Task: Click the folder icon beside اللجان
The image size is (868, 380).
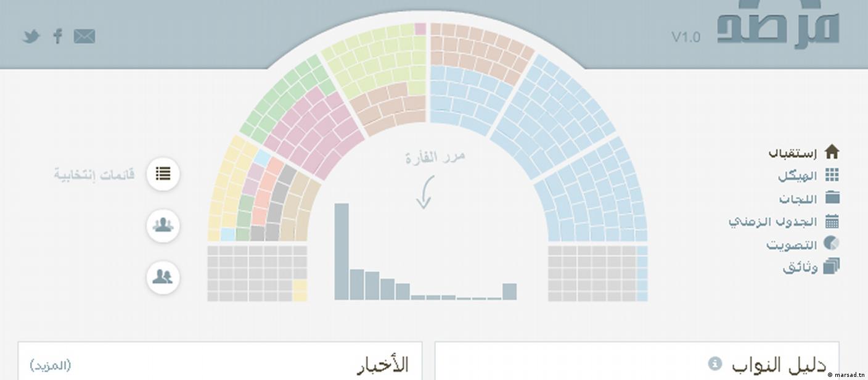Action: (832, 198)
